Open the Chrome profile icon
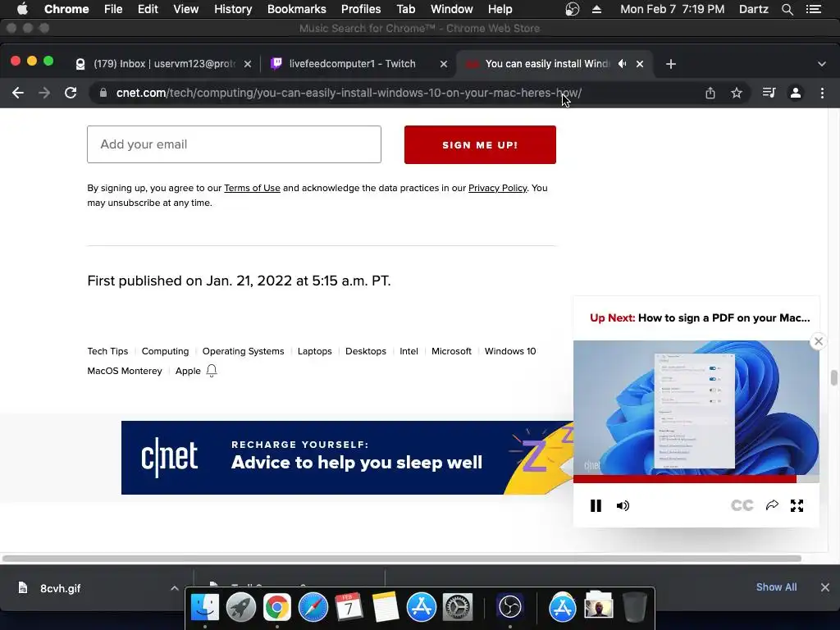The width and height of the screenshot is (840, 630). pyautogui.click(x=796, y=93)
